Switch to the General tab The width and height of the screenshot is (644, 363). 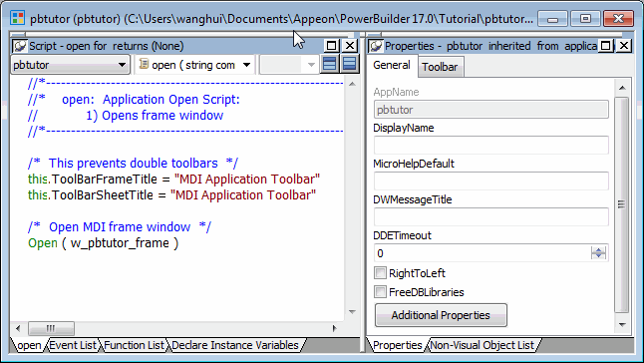coord(392,65)
